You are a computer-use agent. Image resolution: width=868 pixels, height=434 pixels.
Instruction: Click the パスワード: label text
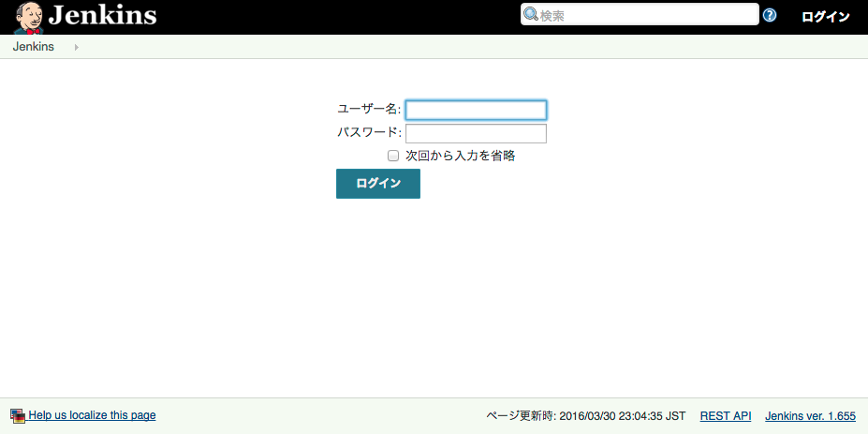(x=369, y=132)
